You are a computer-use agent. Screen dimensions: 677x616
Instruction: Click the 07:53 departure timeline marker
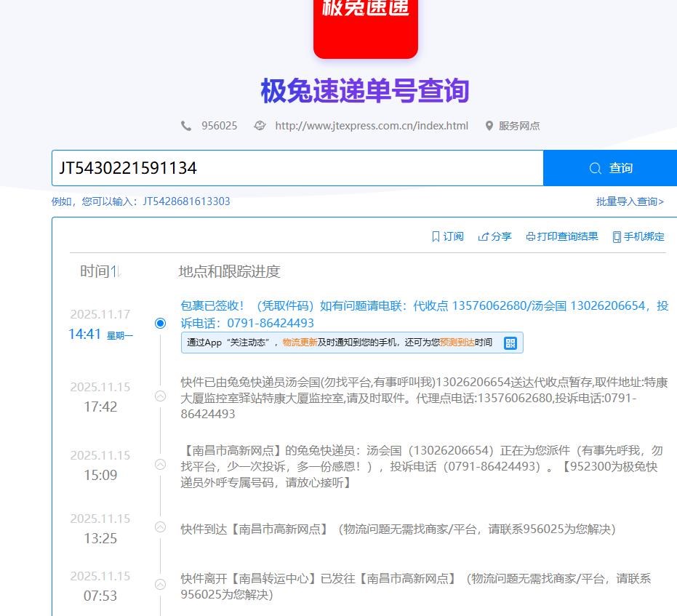161,585
